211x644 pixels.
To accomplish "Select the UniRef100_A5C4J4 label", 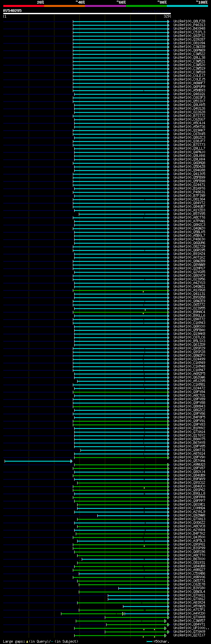I will (x=189, y=123).
